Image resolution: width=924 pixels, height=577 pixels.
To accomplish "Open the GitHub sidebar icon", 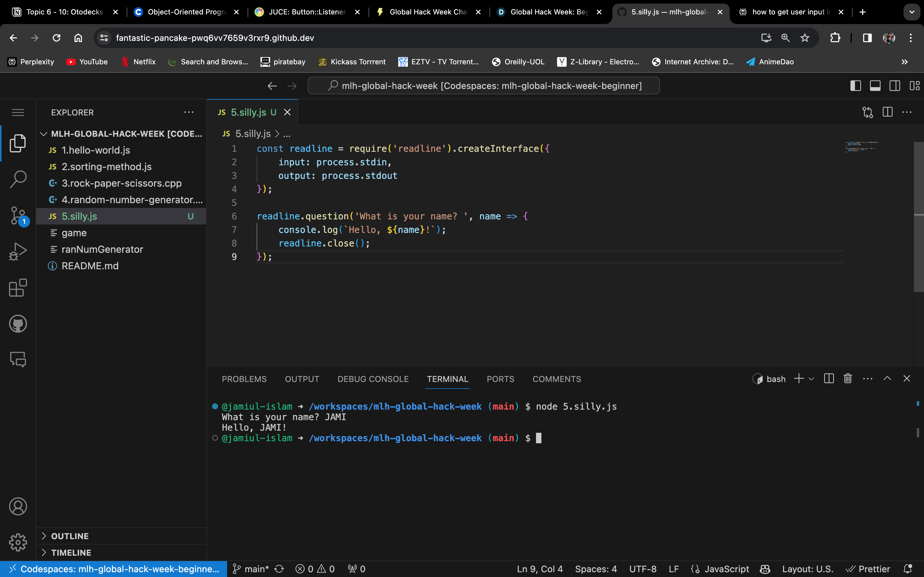I will click(x=17, y=324).
